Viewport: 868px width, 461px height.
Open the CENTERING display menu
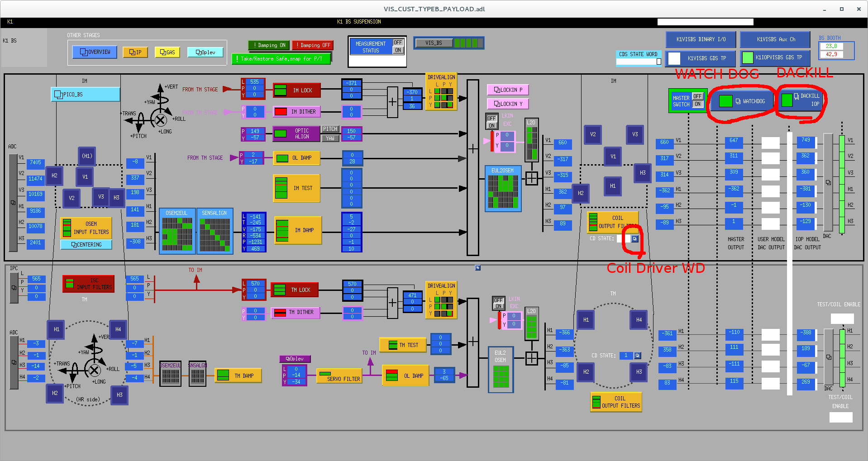[x=86, y=245]
